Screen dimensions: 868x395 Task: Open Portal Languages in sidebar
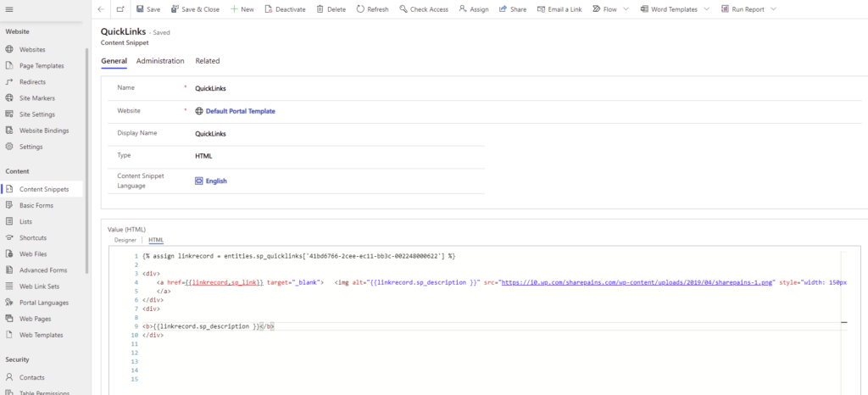[x=42, y=303]
